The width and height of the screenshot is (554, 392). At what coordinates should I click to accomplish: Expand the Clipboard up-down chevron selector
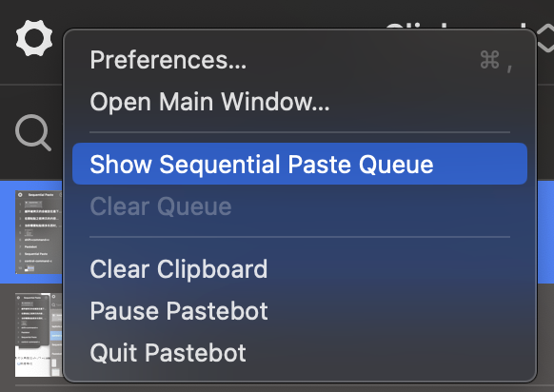coord(545,40)
